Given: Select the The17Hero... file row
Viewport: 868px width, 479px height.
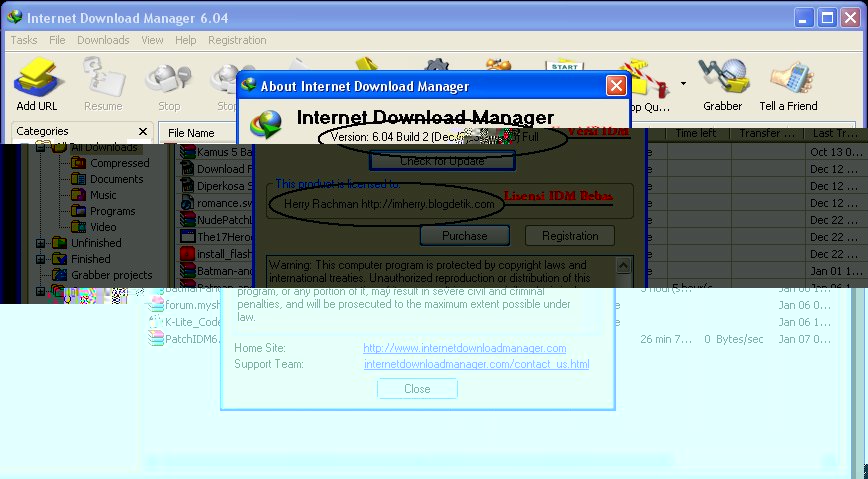Looking at the screenshot, I should 224,237.
